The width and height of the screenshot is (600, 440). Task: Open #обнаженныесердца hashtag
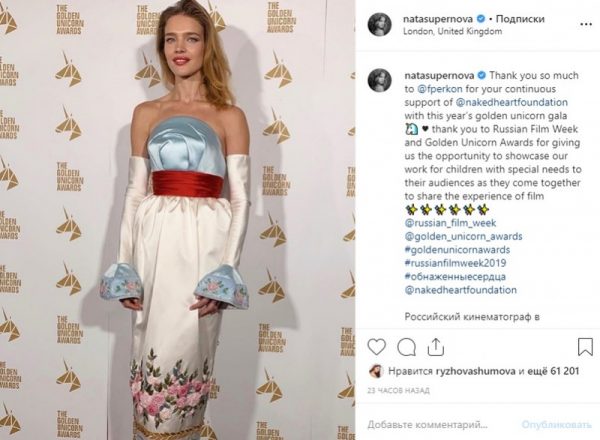coord(455,277)
